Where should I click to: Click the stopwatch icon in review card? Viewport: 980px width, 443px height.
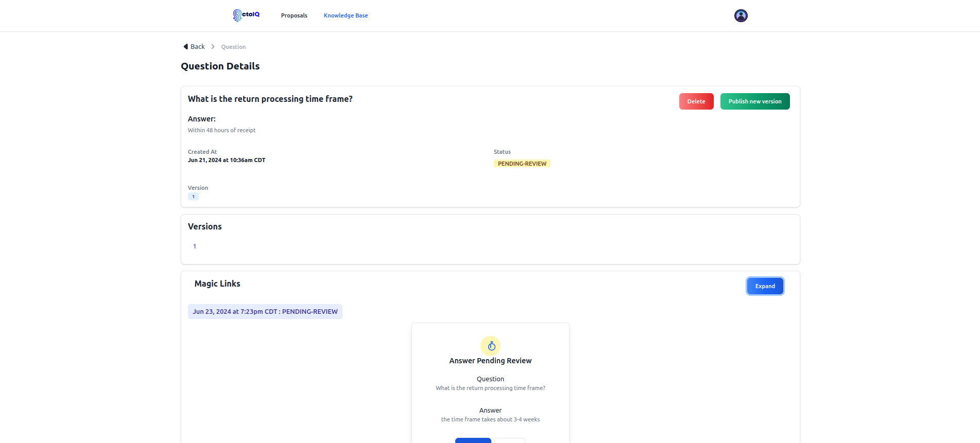[490, 346]
